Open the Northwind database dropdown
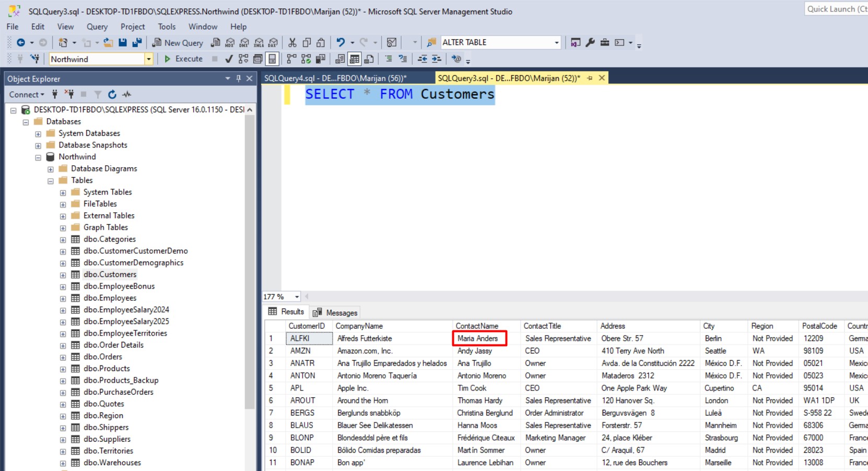 (148, 59)
